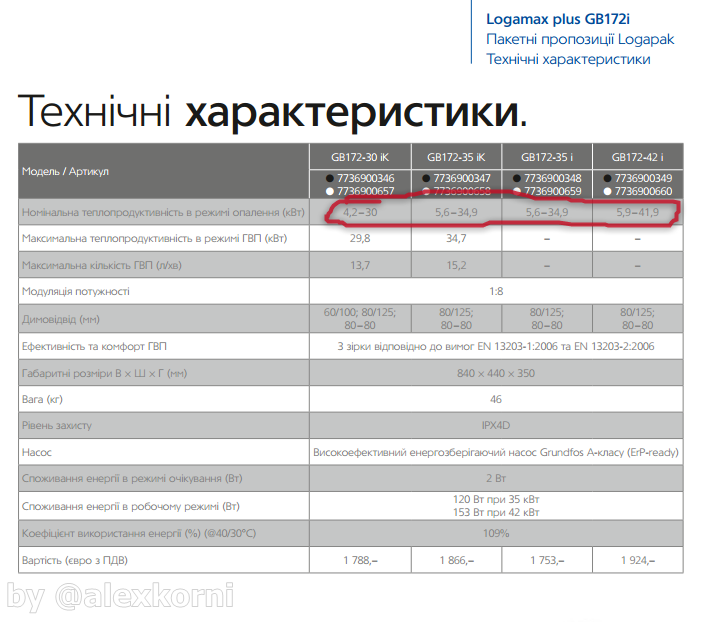Click the Grundfos pump description text
The height and width of the screenshot is (622, 727).
pyautogui.click(x=496, y=452)
